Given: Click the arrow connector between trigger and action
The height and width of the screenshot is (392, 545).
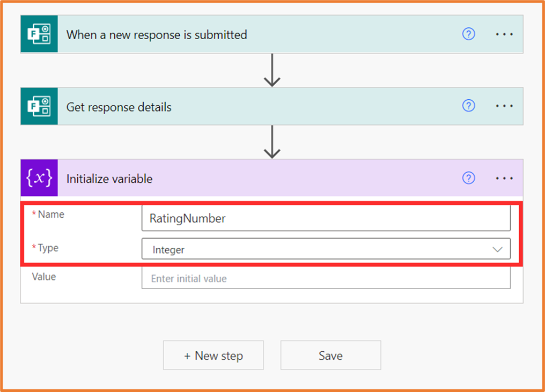Looking at the screenshot, I should tap(272, 70).
